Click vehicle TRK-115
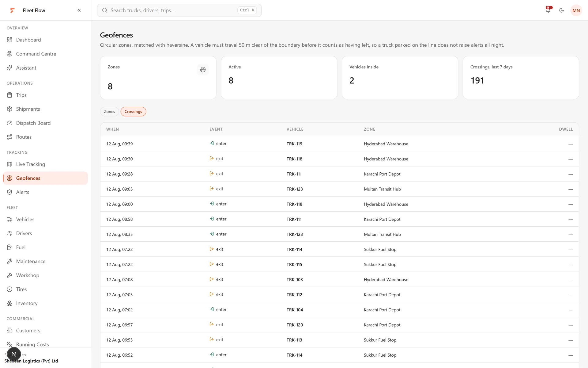This screenshot has height=368, width=588. [x=294, y=265]
